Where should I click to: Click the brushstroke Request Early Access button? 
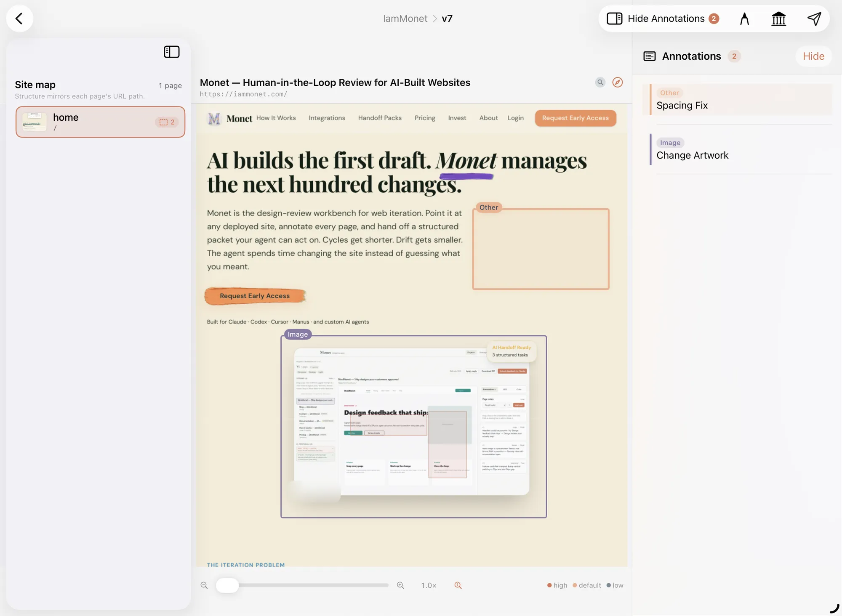point(255,296)
